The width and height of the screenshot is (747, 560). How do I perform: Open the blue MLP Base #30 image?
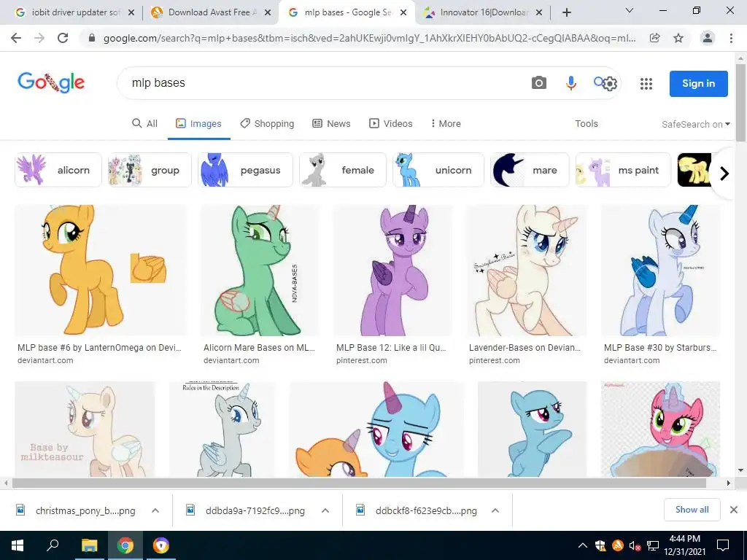(661, 271)
